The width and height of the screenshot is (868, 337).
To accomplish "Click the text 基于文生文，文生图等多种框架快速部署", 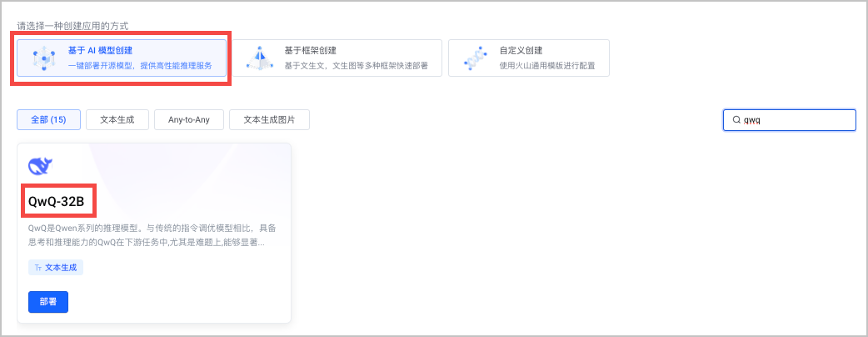I will tap(356, 65).
